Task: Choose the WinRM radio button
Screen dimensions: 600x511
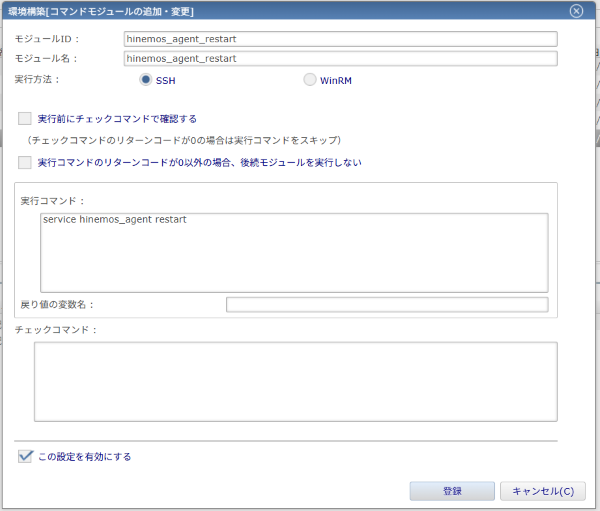Action: (310, 79)
